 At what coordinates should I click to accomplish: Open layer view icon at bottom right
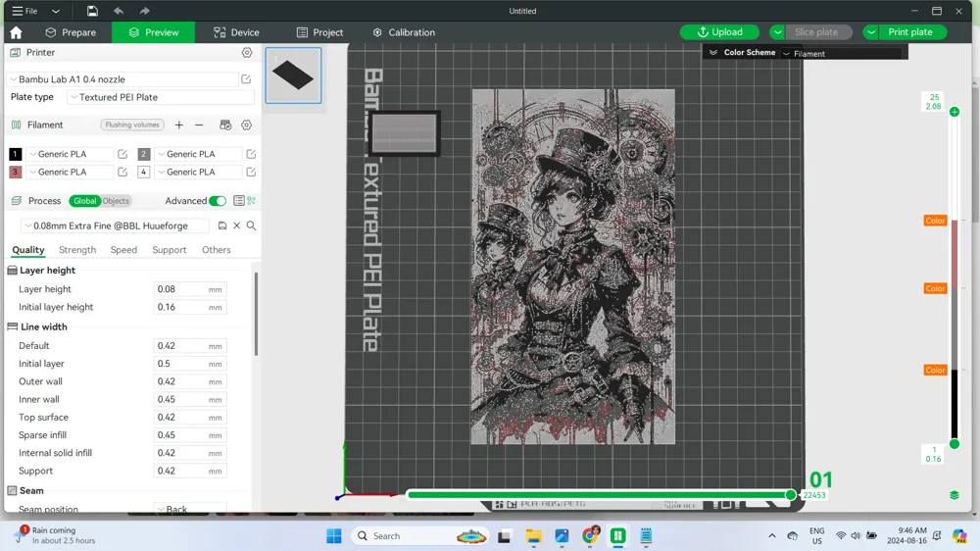tap(955, 495)
